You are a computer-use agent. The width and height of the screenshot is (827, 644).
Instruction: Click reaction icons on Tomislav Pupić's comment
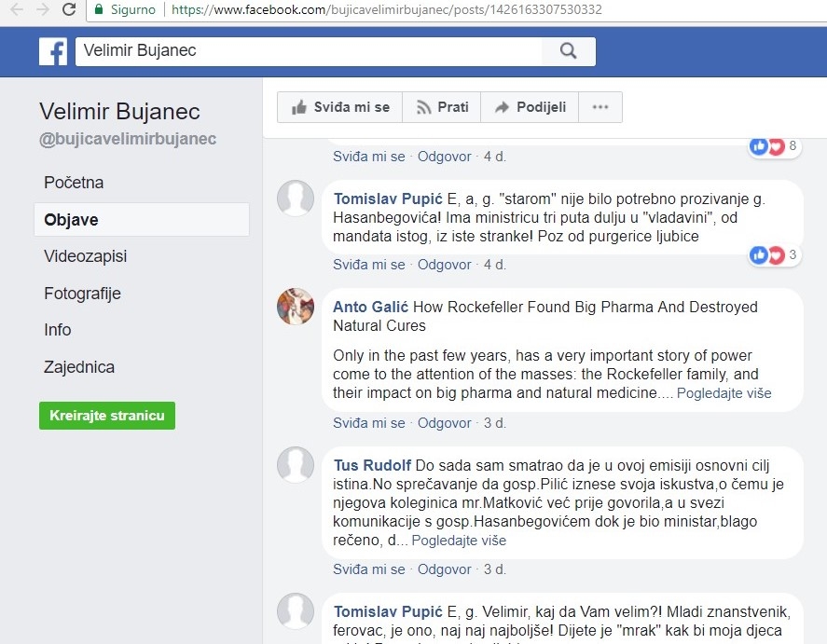(x=767, y=254)
